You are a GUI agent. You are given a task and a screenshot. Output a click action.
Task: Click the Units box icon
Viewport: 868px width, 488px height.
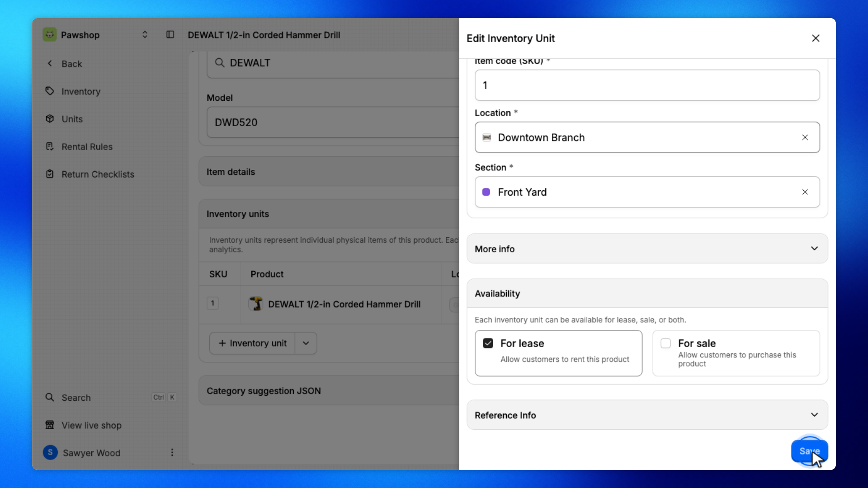pyautogui.click(x=50, y=118)
